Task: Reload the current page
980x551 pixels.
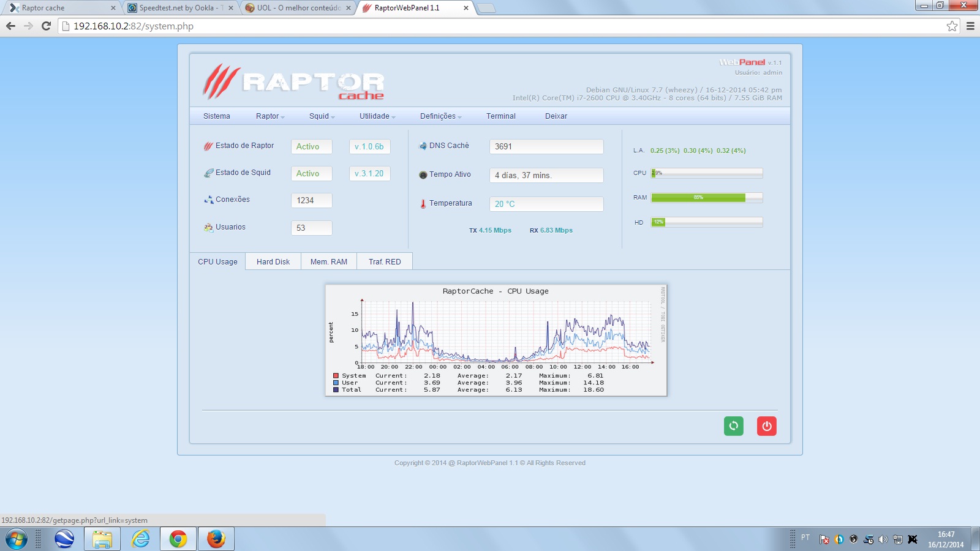Action: click(x=46, y=26)
